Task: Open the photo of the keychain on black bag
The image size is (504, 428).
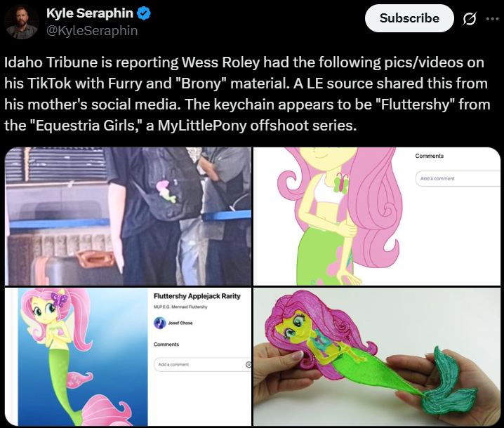Action: (128, 216)
